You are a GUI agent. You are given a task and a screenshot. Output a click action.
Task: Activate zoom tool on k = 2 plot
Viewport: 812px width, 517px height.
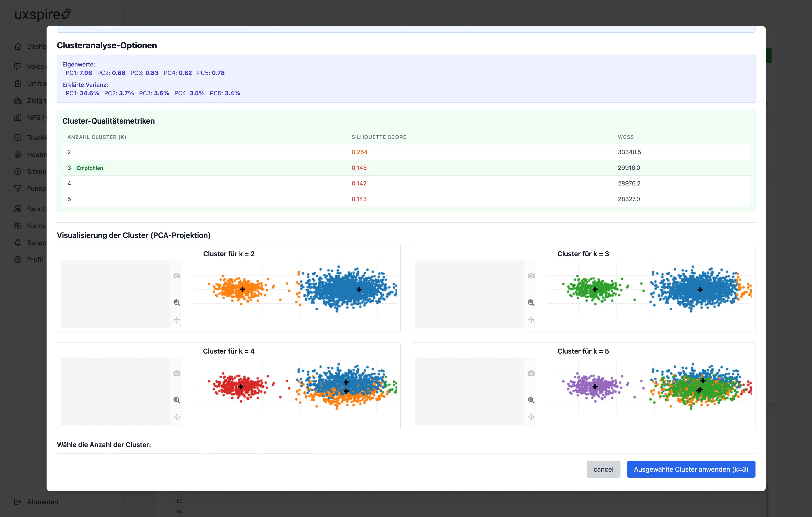point(177,303)
